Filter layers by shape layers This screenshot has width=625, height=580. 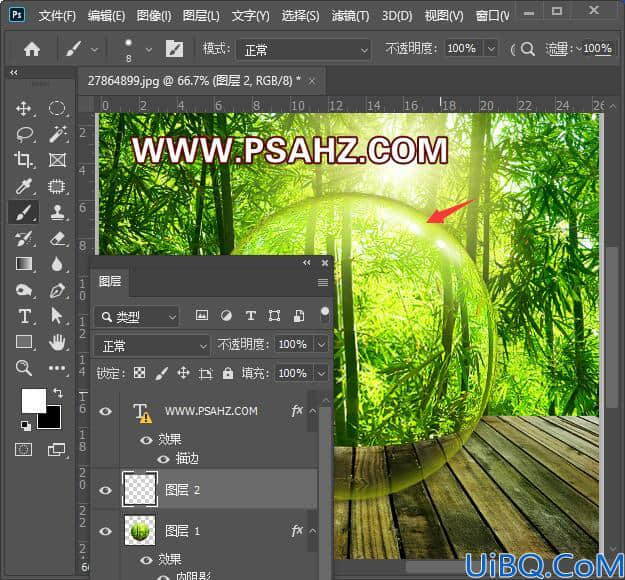[x=274, y=316]
